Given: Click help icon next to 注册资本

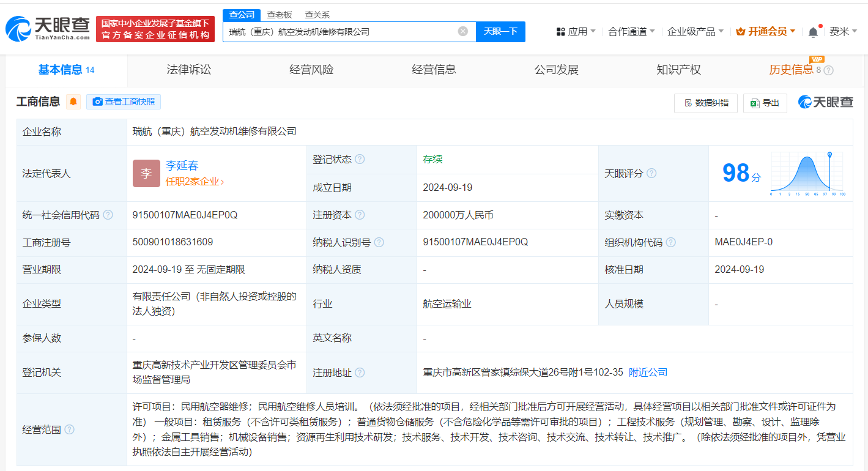Looking at the screenshot, I should [x=361, y=215].
